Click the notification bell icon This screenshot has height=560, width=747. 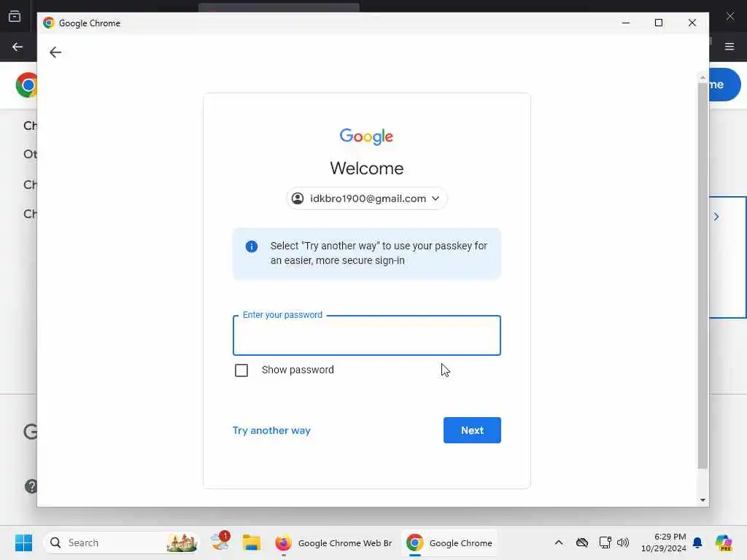(x=697, y=542)
